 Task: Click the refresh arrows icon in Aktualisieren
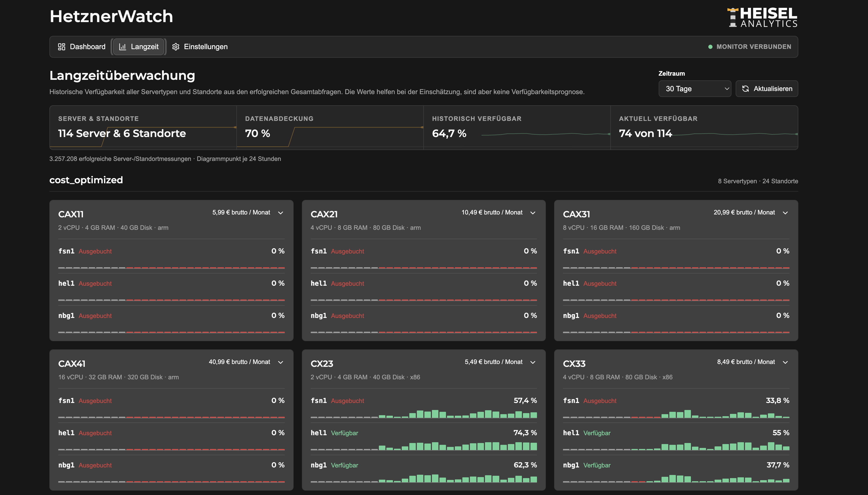tap(746, 89)
